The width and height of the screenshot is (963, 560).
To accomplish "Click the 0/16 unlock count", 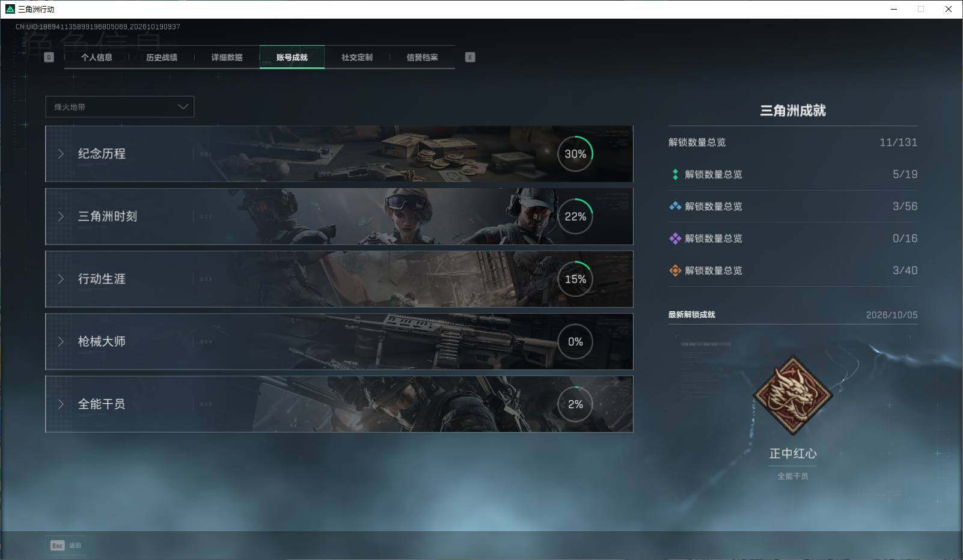I will (905, 239).
